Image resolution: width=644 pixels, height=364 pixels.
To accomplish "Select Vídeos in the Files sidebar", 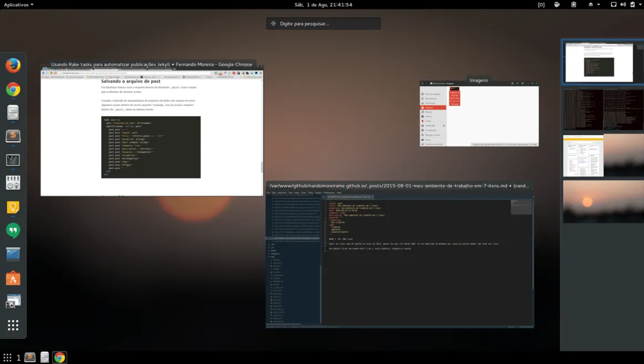I will coord(433,117).
